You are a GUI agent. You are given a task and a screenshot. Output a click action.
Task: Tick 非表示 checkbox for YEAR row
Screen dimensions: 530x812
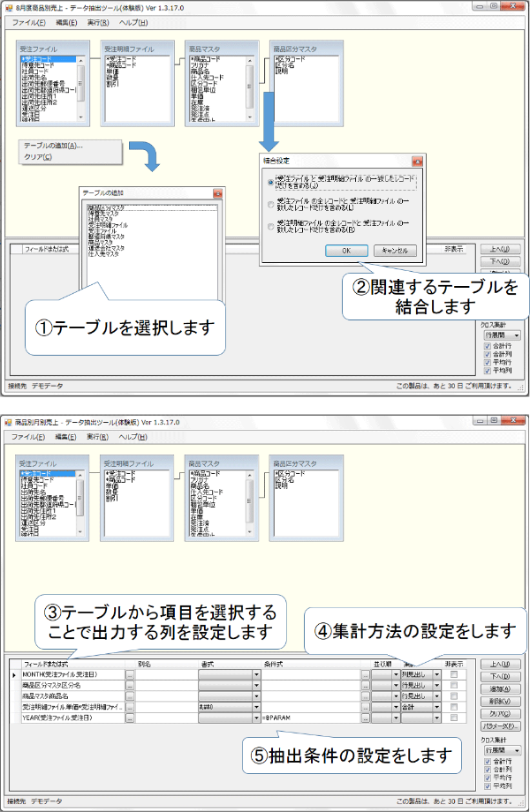(454, 718)
